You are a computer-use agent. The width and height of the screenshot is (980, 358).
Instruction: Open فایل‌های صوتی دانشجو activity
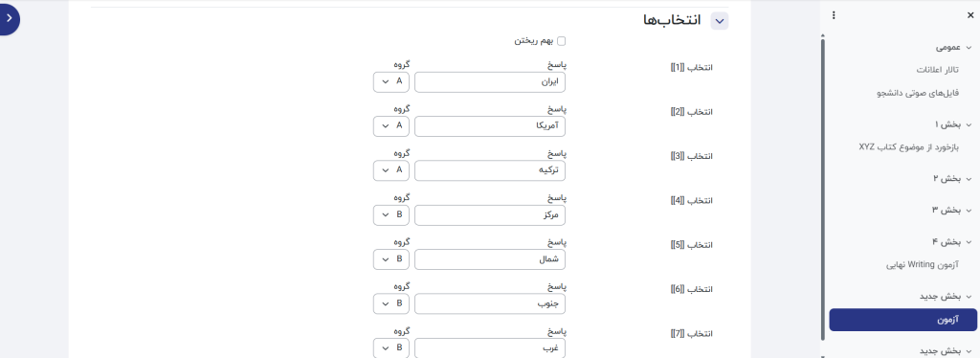pos(918,93)
